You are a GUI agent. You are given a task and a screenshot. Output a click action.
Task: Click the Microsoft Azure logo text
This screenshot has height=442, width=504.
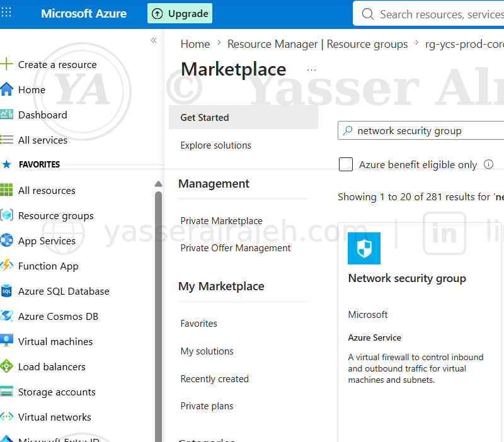(84, 13)
